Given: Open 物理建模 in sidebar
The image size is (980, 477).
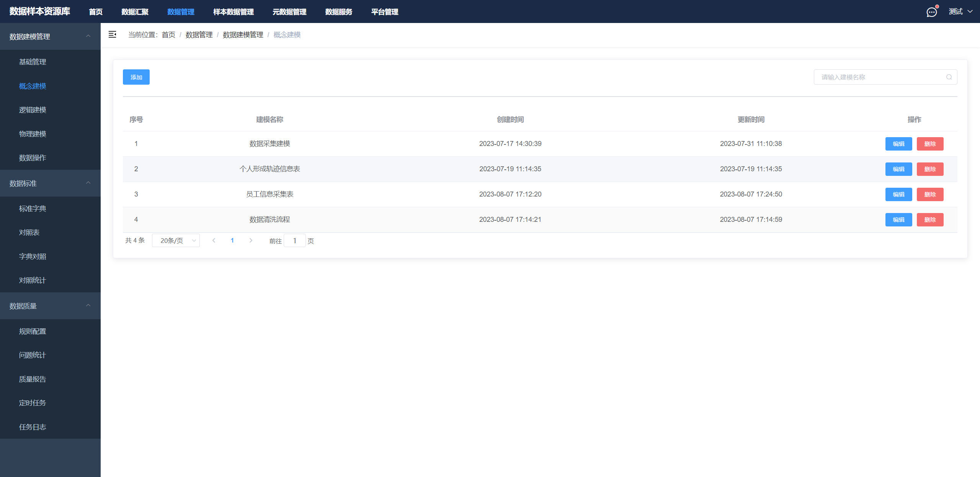Looking at the screenshot, I should pyautogui.click(x=50, y=134).
